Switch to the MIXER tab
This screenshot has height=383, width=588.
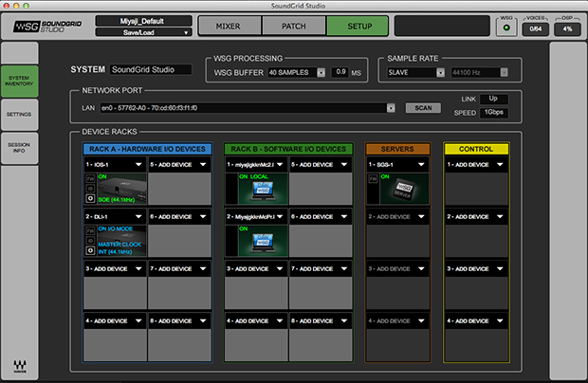(229, 27)
